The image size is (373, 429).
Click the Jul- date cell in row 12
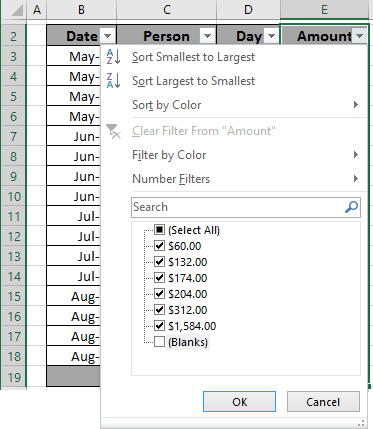(x=74, y=236)
